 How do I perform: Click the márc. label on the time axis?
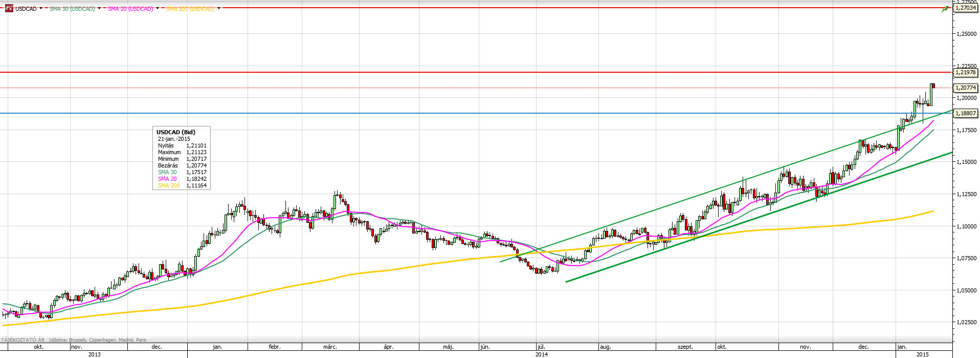coord(330,347)
